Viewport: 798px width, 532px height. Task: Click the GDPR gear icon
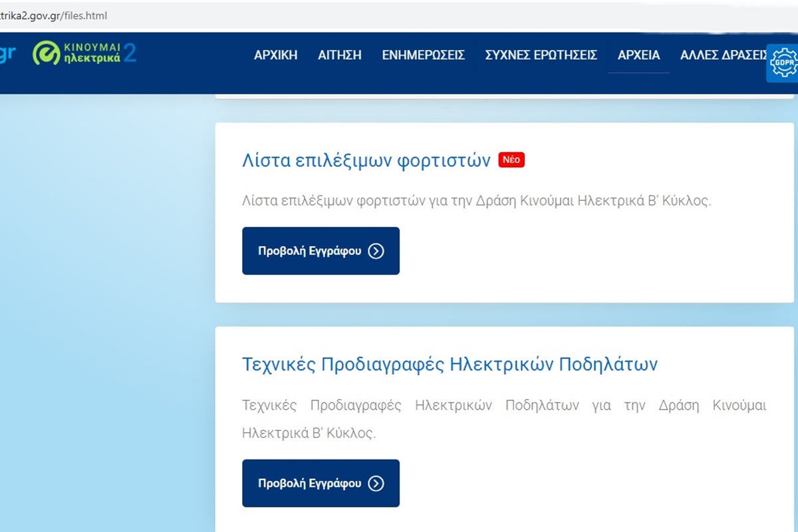[781, 63]
